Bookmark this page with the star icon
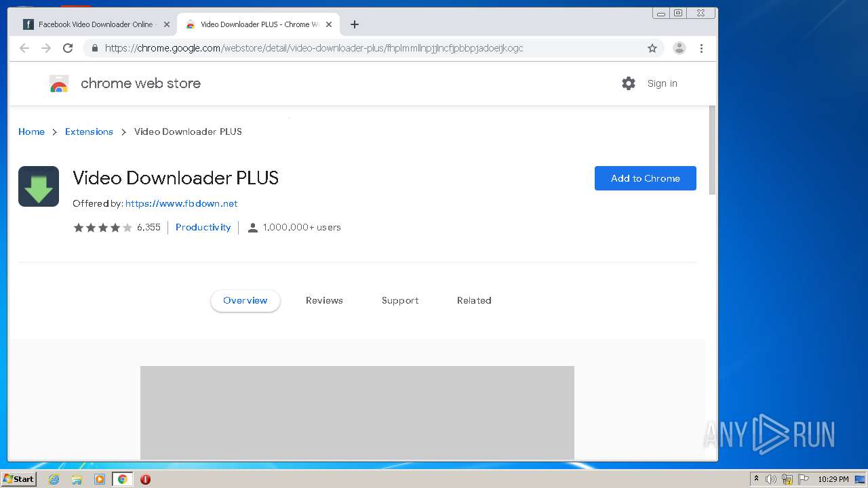 (652, 48)
